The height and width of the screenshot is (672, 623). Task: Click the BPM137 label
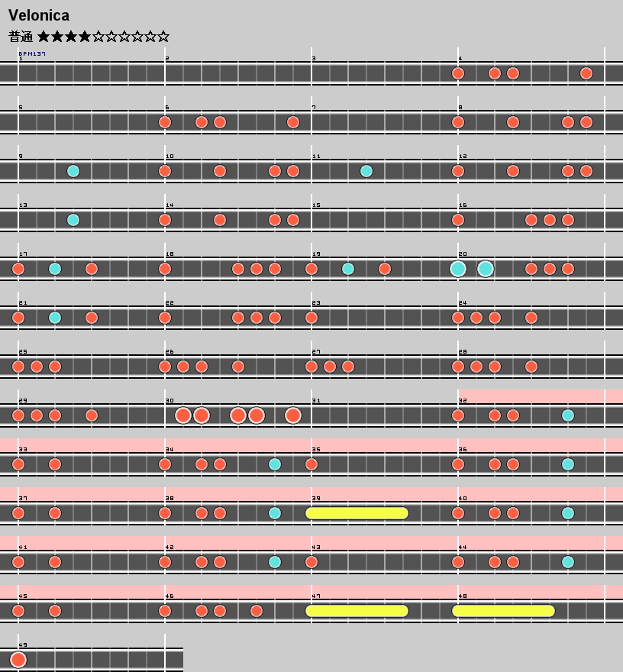coord(32,54)
